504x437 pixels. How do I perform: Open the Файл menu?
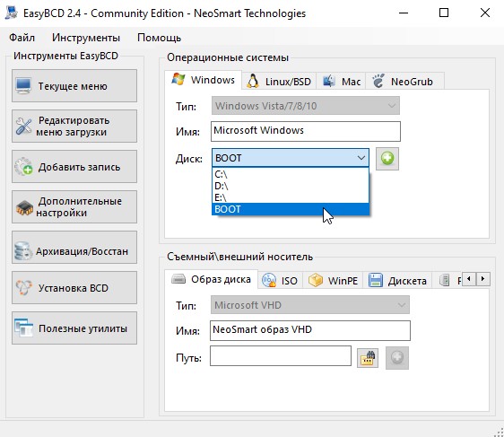tap(22, 38)
